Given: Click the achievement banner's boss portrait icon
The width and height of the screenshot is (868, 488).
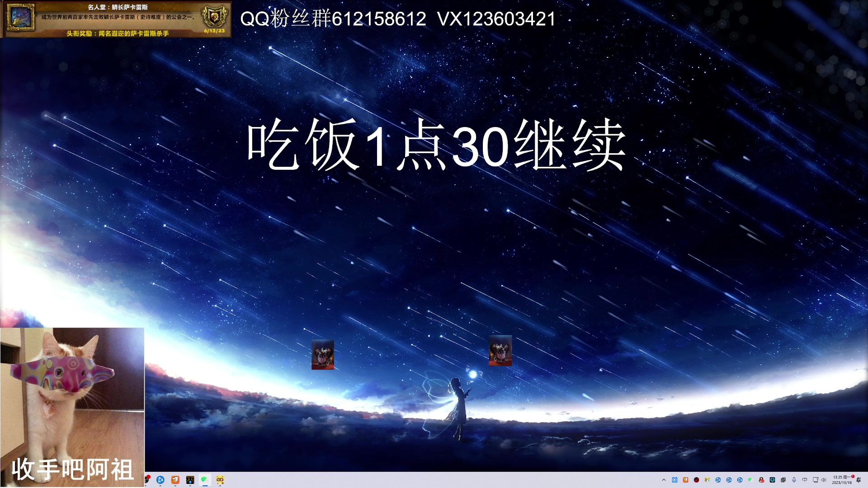Looking at the screenshot, I should coord(20,17).
